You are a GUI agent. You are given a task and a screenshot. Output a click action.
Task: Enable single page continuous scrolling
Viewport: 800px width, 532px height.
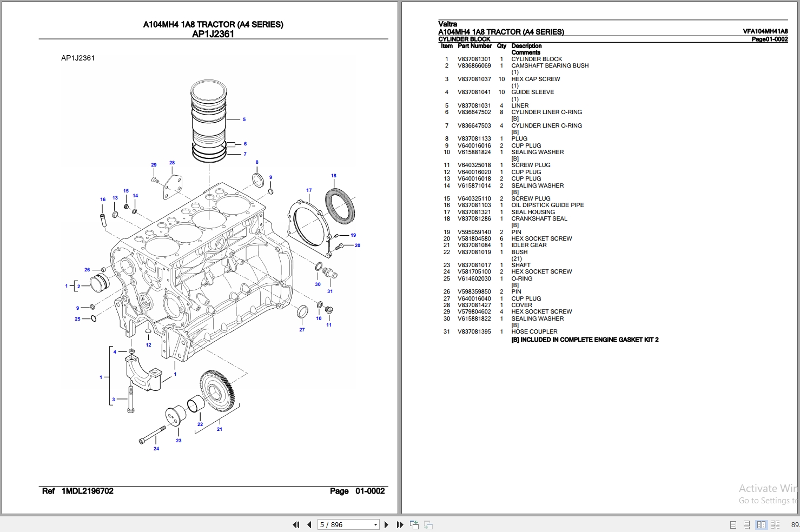pyautogui.click(x=747, y=524)
